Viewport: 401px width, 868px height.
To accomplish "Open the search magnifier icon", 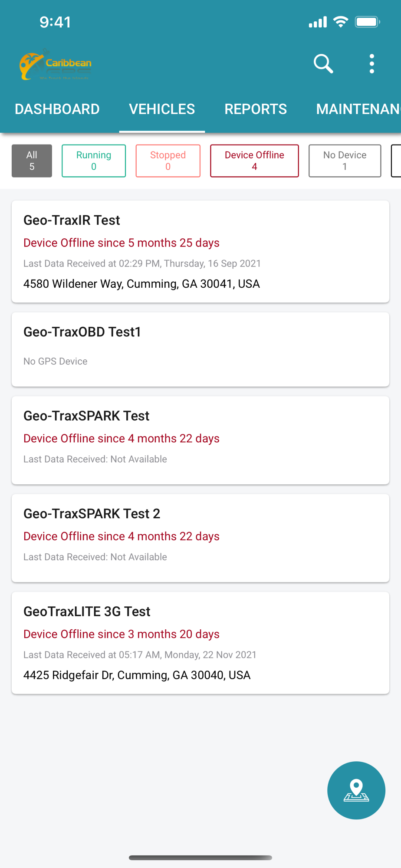I will [323, 64].
